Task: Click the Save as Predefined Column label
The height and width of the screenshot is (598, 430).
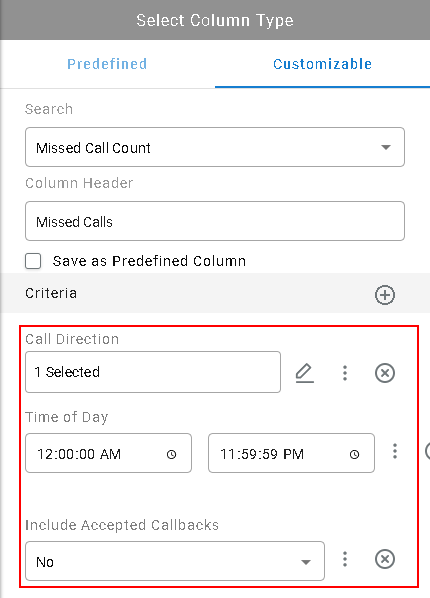Action: tap(149, 261)
